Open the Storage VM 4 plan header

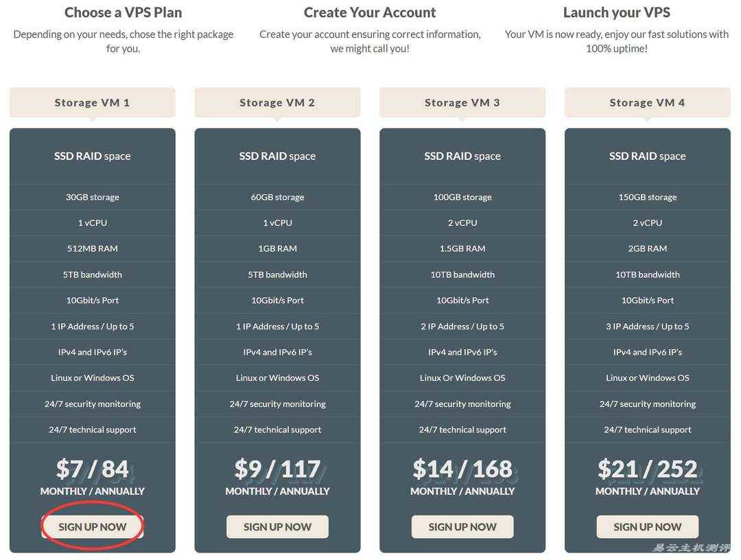point(647,103)
